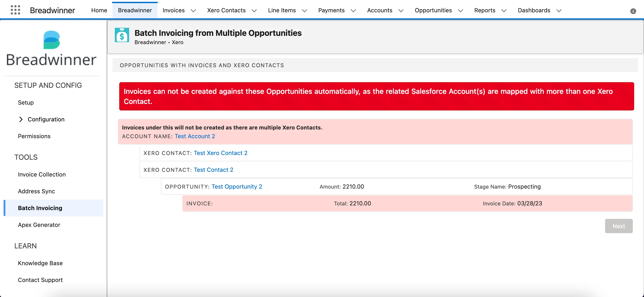The height and width of the screenshot is (297, 644).
Task: Open the Test Opportunity 2 link
Action: click(237, 186)
